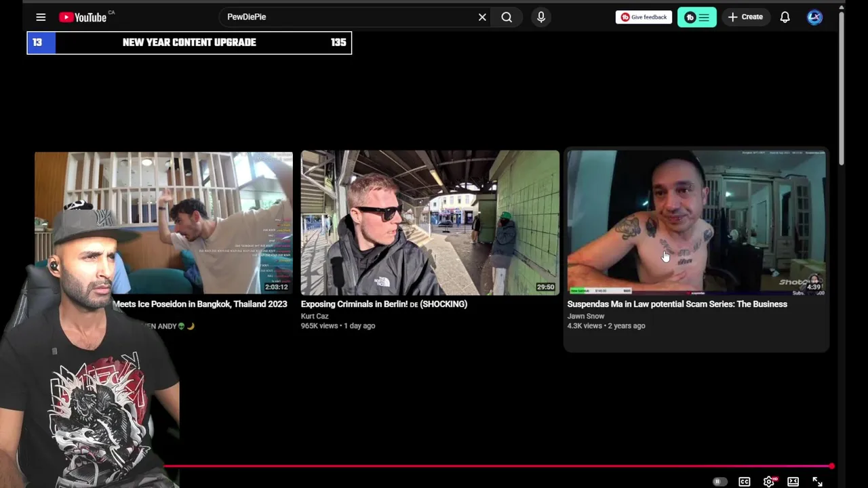The height and width of the screenshot is (488, 868).
Task: Open the Suspendas Ma in Law thumbnail
Action: pyautogui.click(x=696, y=222)
